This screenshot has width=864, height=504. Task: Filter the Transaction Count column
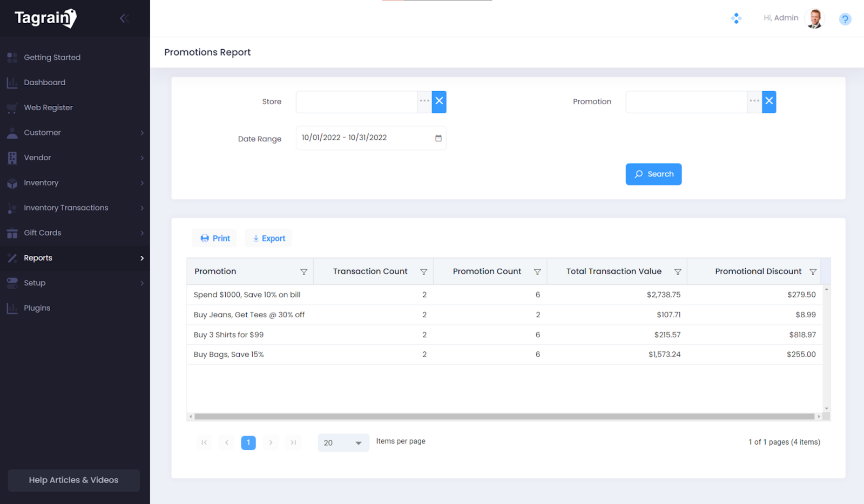(423, 272)
